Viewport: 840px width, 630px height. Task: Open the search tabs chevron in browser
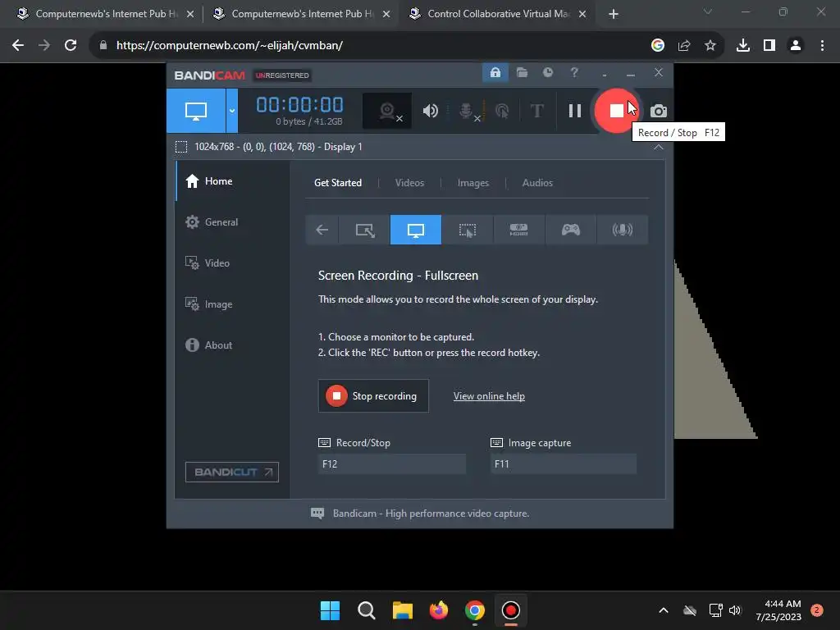point(708,11)
